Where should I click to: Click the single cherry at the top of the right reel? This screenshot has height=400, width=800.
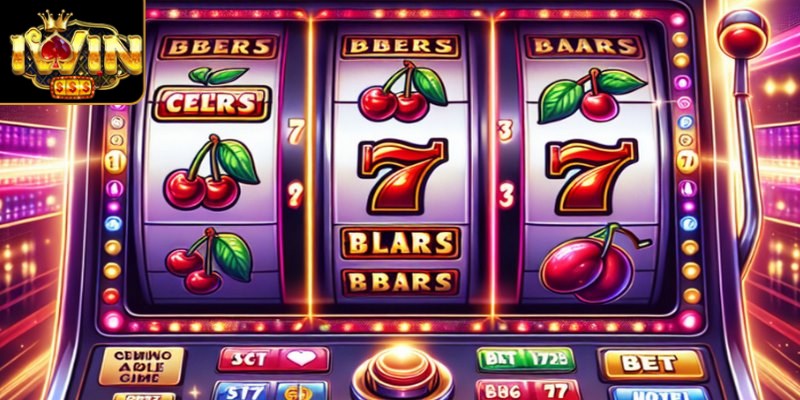pyautogui.click(x=592, y=94)
